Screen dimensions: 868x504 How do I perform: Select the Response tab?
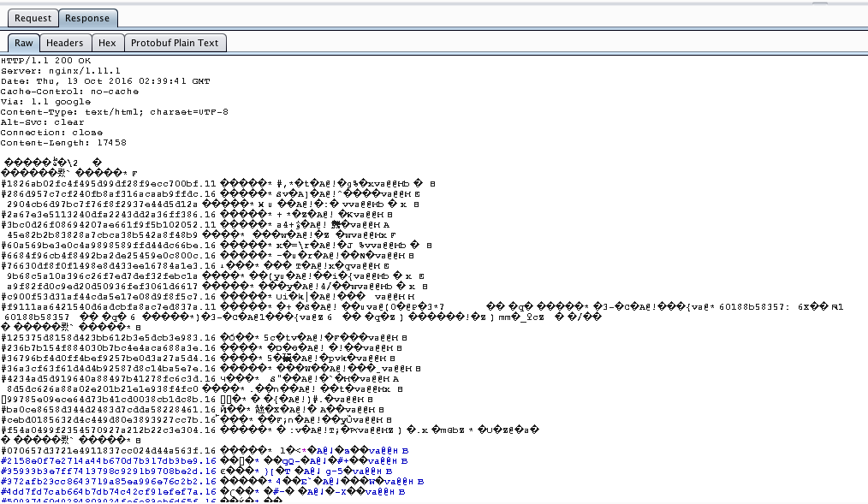pos(87,18)
